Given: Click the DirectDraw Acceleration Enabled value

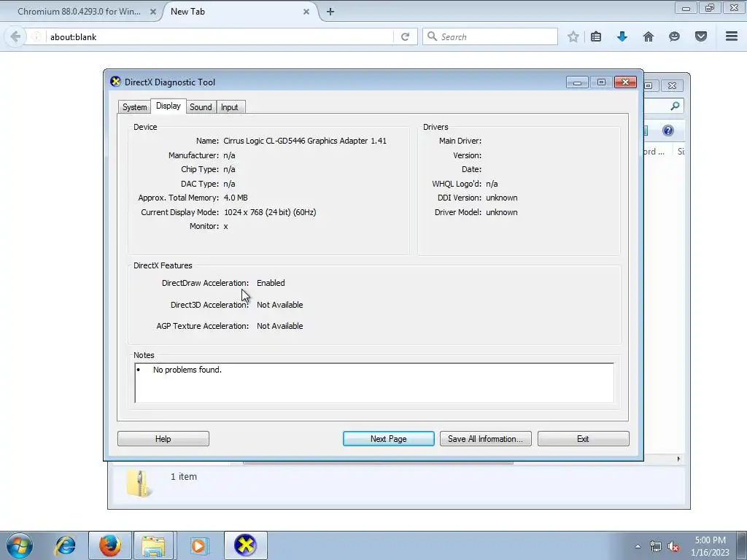Looking at the screenshot, I should point(271,283).
